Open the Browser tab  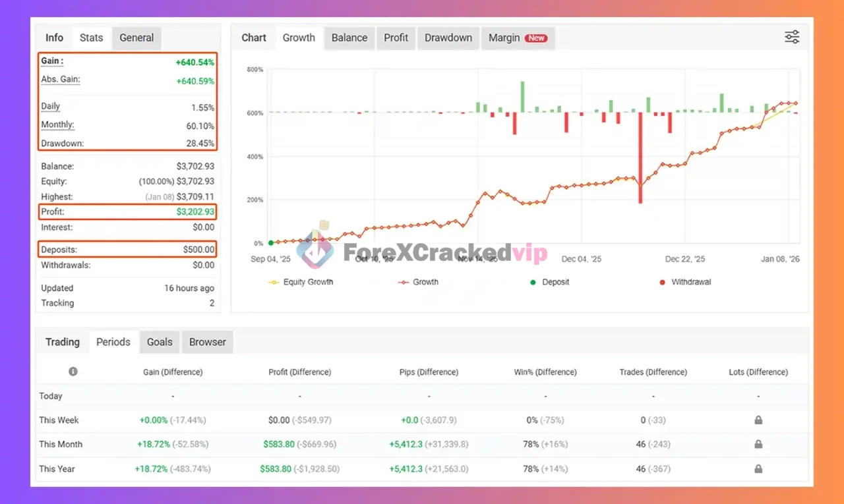tap(207, 342)
